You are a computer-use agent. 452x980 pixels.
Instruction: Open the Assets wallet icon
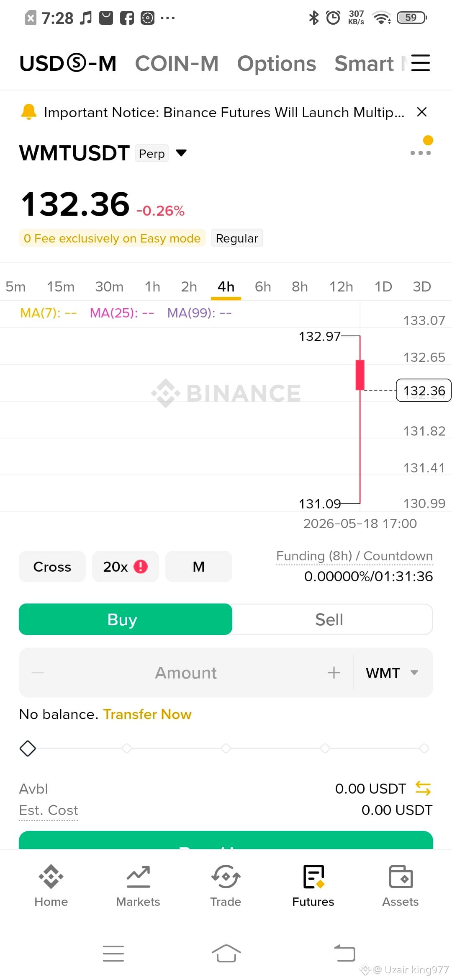coord(401,876)
